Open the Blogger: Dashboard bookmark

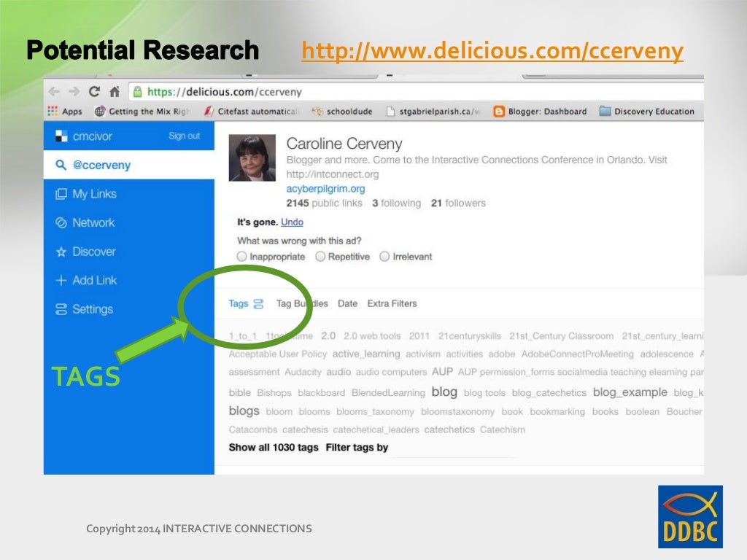click(x=541, y=112)
